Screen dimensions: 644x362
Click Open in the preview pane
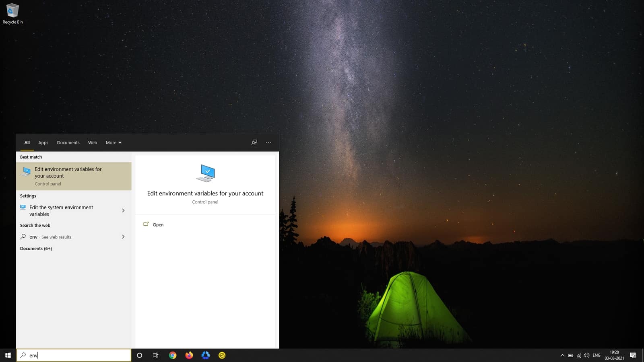(158, 225)
